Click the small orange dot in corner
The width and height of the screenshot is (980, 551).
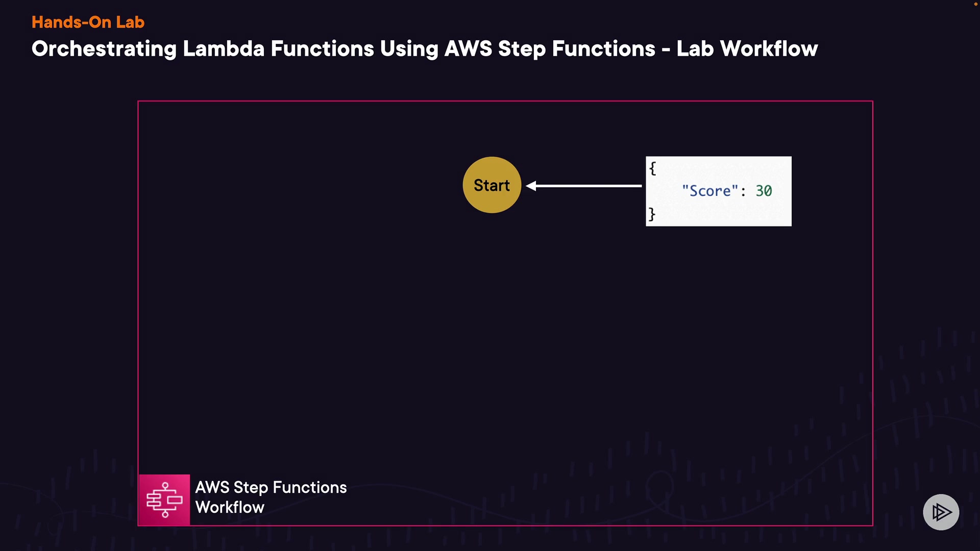(x=975, y=4)
